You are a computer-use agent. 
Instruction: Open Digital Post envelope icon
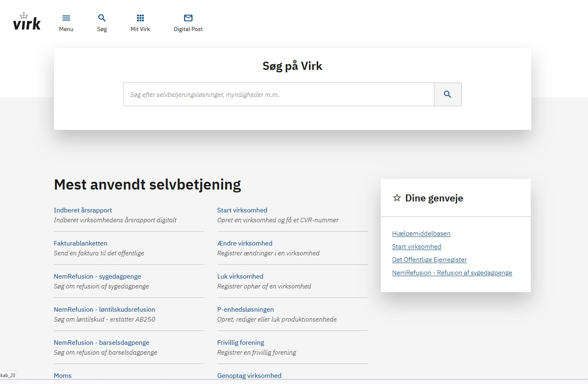(188, 18)
